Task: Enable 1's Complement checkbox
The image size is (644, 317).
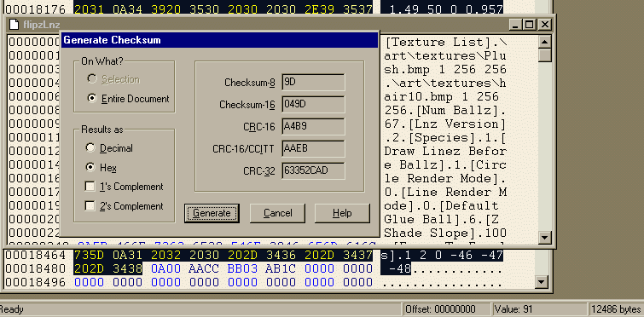Action: point(90,187)
